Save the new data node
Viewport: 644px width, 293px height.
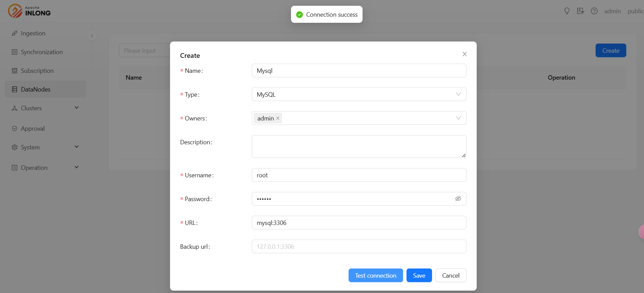419,276
